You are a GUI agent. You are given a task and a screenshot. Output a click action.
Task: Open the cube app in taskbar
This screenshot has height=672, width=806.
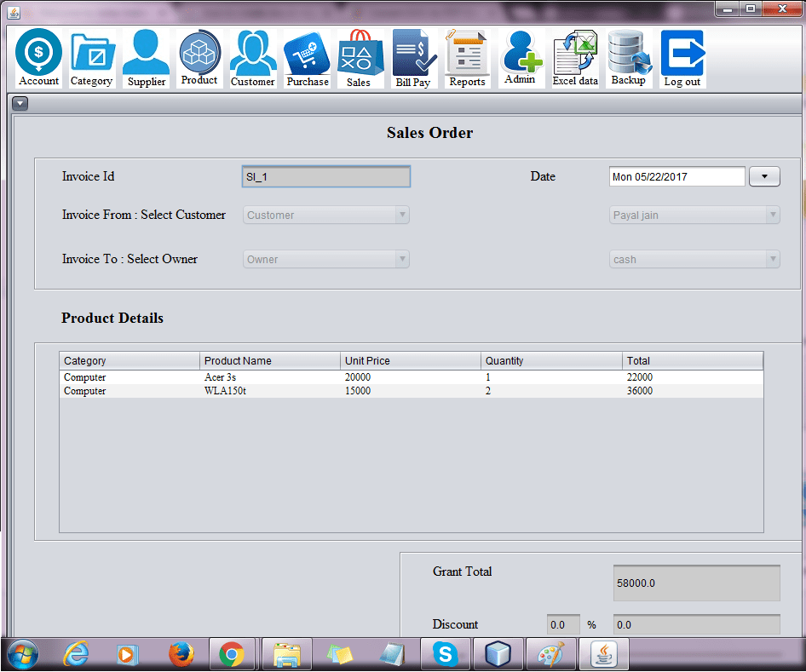pos(498,654)
